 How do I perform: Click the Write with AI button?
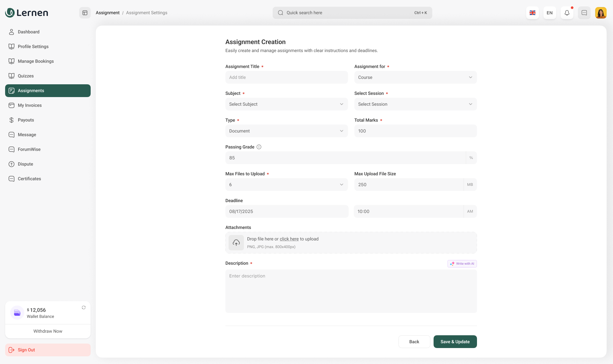coord(462,264)
